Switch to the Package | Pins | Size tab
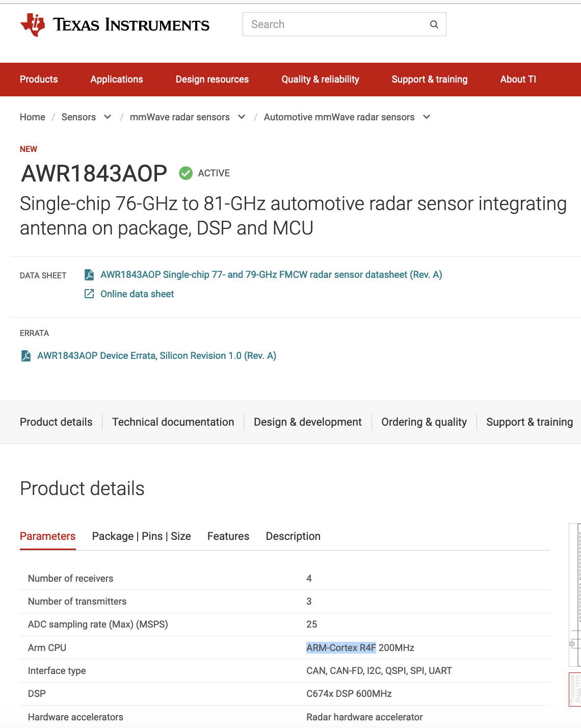 141,536
